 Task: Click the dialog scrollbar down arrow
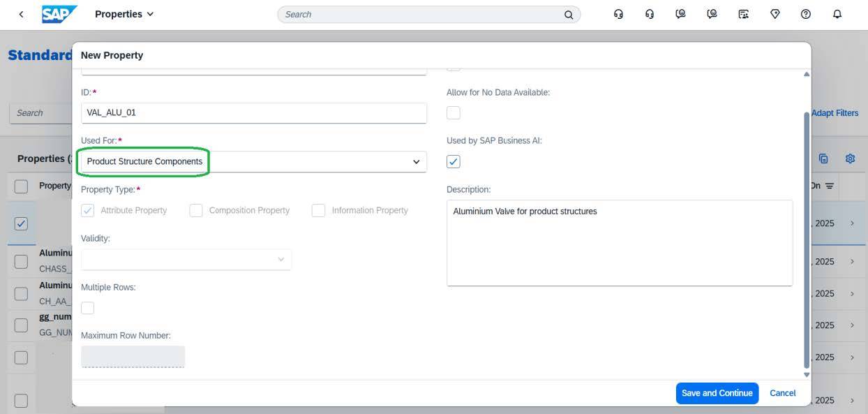click(807, 375)
